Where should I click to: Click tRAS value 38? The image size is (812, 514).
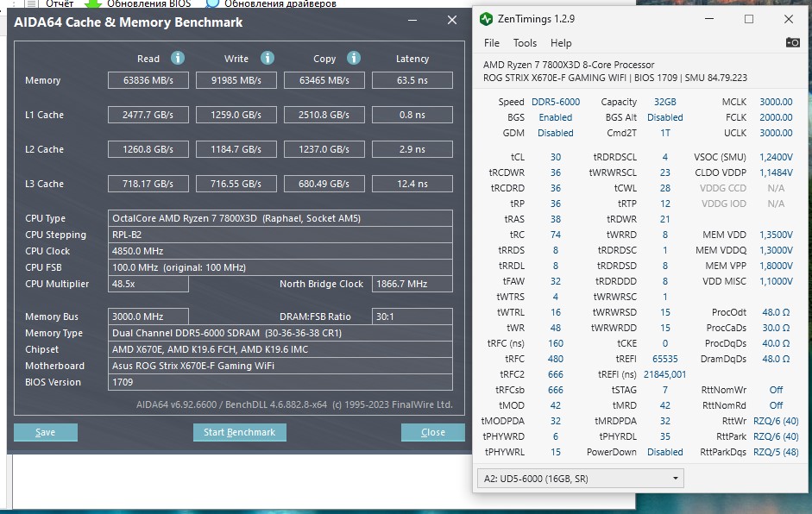[x=556, y=219]
